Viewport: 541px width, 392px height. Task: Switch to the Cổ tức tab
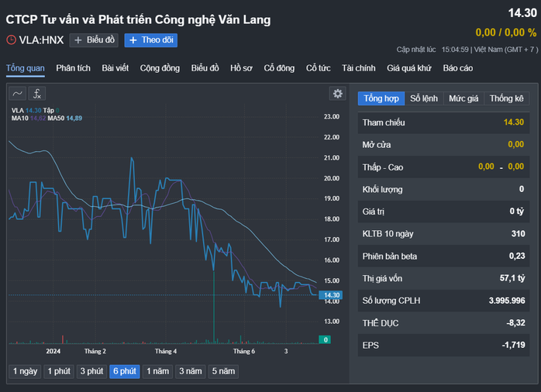[x=318, y=68]
